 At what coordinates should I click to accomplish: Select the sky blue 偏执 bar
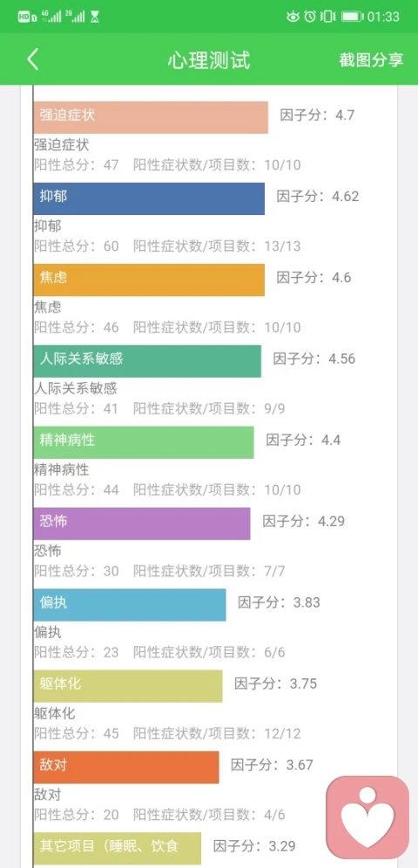[130, 604]
